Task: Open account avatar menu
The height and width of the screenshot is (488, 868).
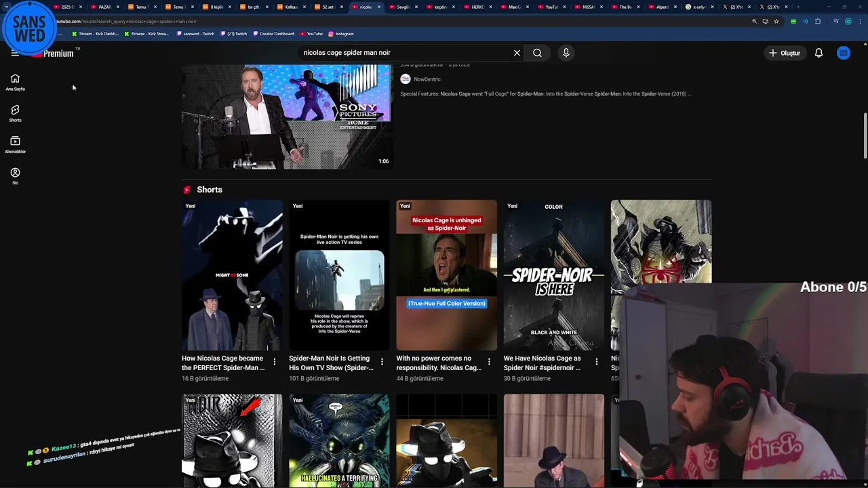Action: 843,53
